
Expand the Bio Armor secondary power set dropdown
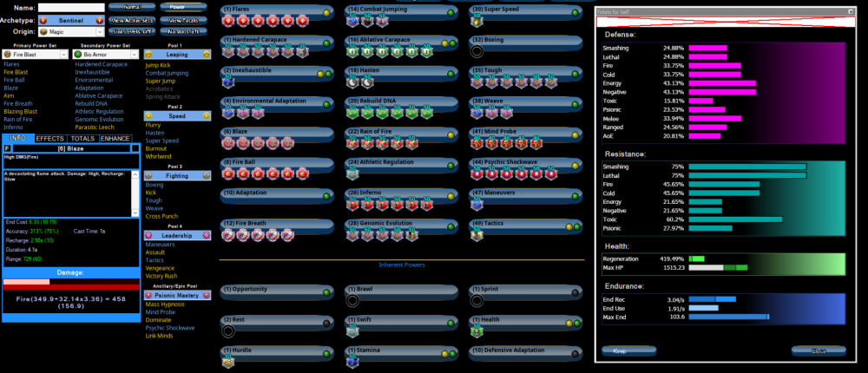[x=106, y=55]
